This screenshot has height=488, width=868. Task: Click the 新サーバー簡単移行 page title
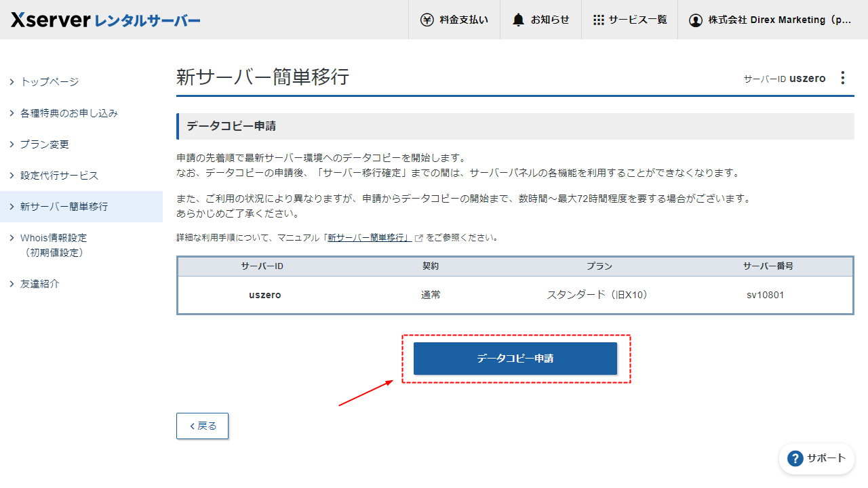click(x=262, y=77)
